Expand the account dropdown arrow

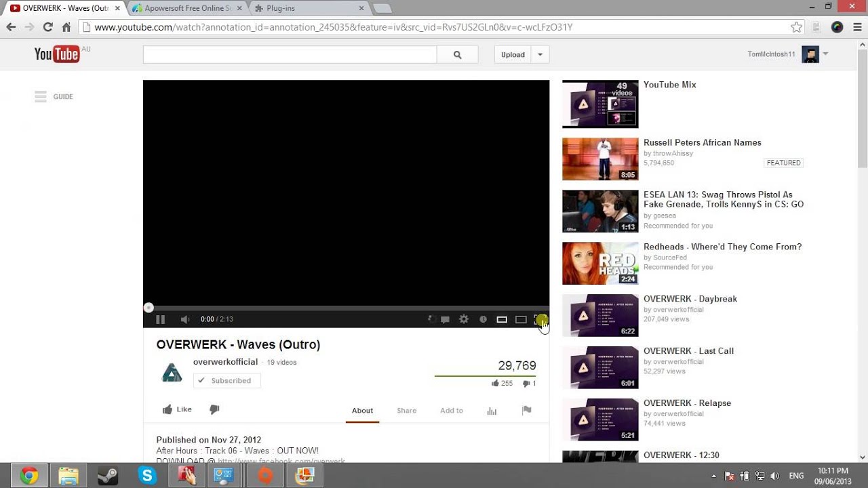(x=825, y=54)
